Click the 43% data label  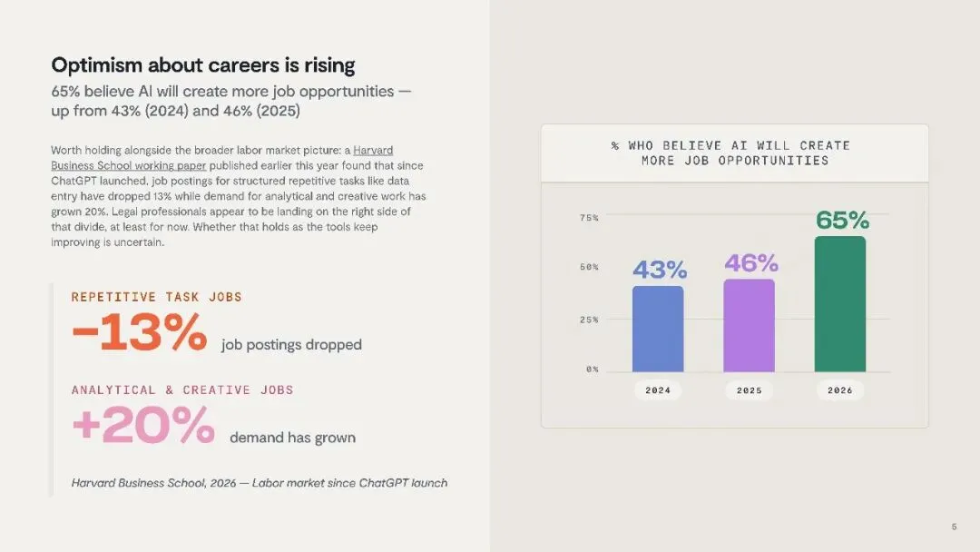click(x=660, y=270)
